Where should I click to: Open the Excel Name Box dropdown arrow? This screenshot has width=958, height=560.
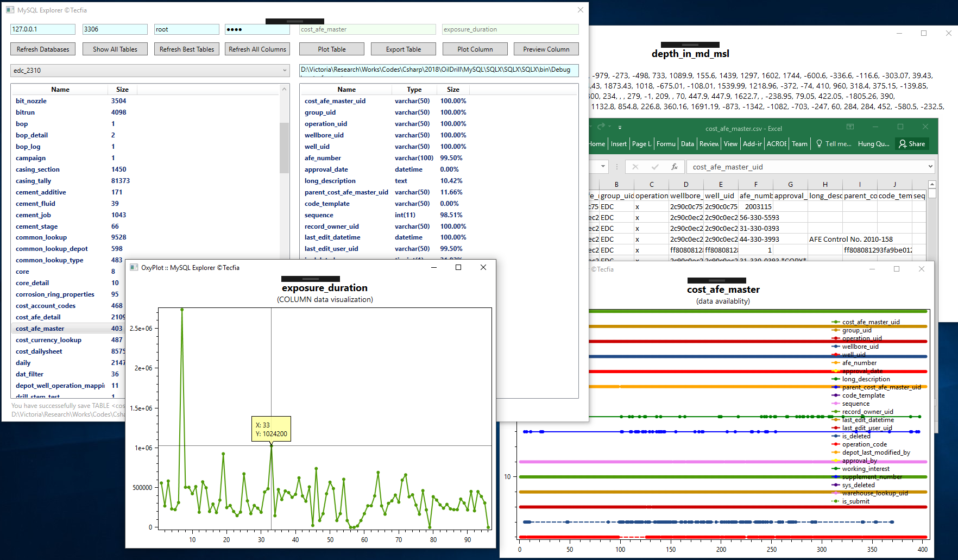point(603,167)
